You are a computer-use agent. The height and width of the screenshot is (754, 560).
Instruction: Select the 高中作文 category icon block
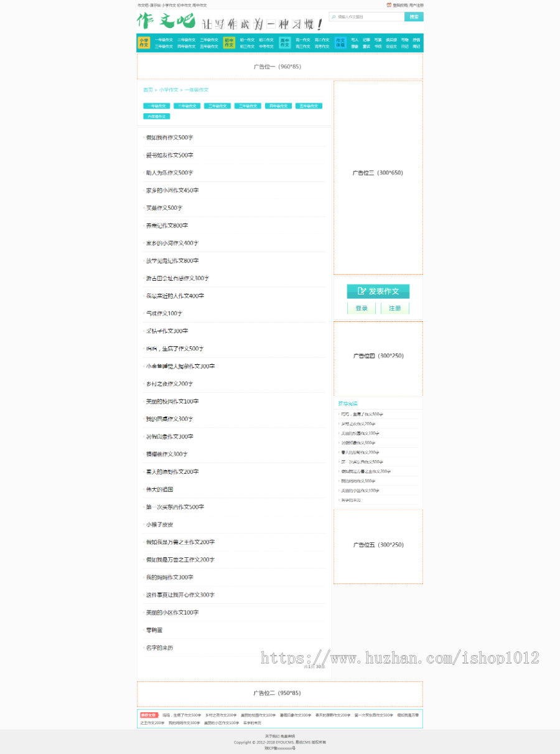coord(284,42)
